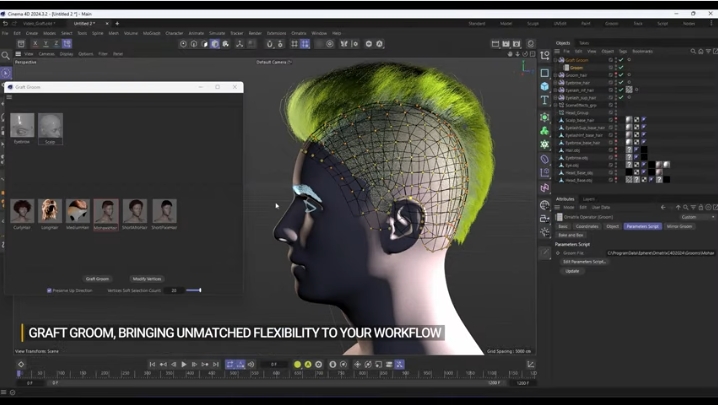718x405 pixels.
Task: Toggle the green check on Groom_hair object
Action: point(621,74)
